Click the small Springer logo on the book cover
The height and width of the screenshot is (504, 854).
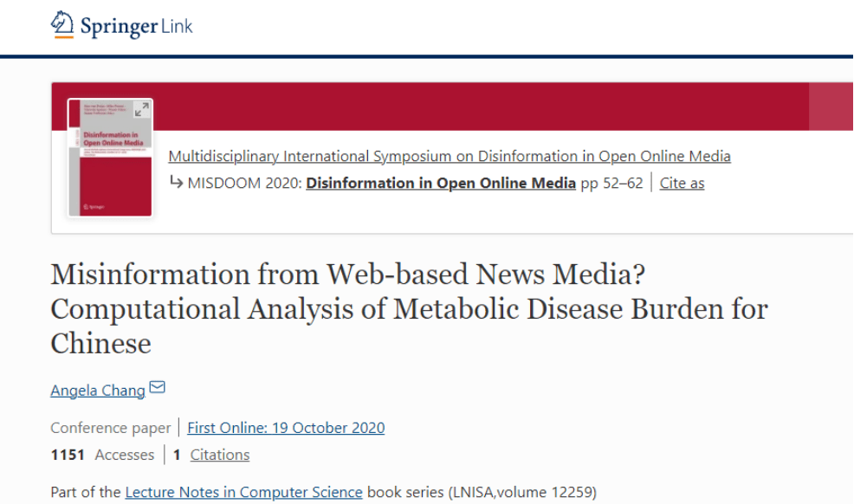click(x=94, y=207)
